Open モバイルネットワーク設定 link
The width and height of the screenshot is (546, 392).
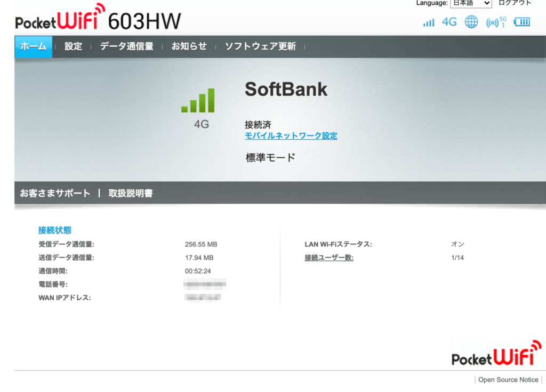pos(291,136)
